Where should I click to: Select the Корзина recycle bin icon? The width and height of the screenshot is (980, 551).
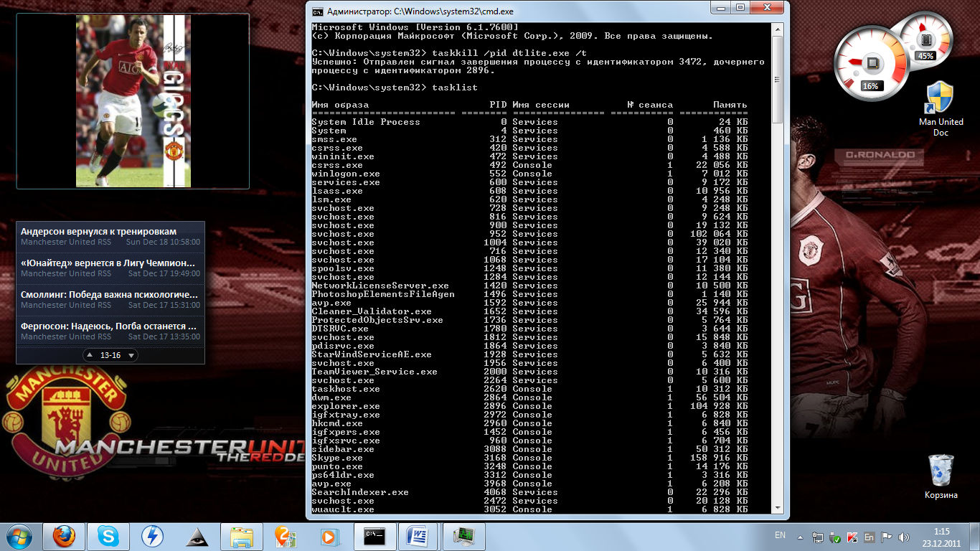pos(941,477)
